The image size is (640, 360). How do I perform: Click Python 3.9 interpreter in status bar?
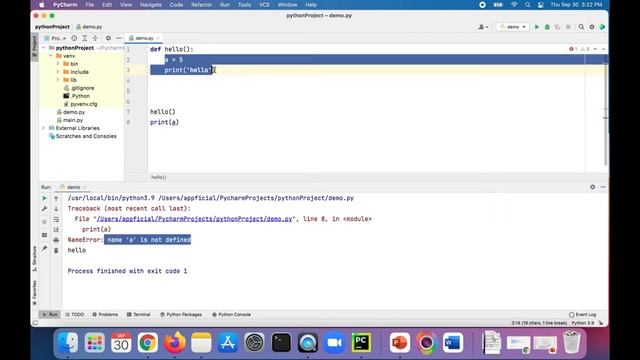[x=582, y=323]
